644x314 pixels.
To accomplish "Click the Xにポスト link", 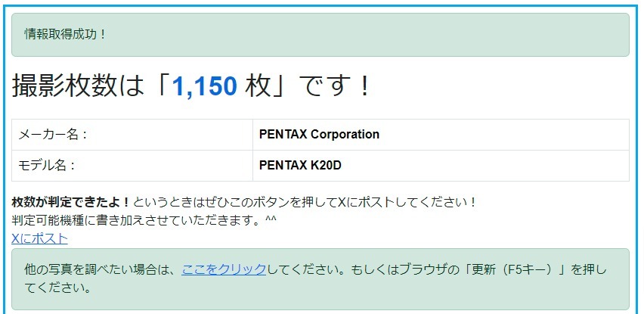I will pyautogui.click(x=39, y=239).
